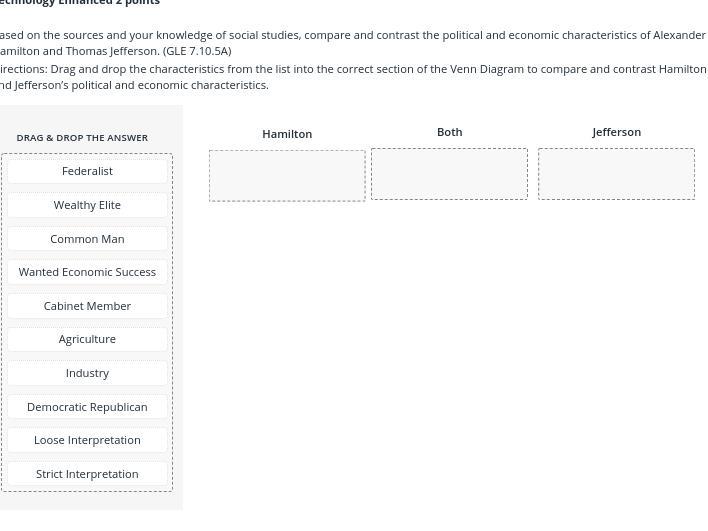
Task: Choose the Cabinet Member chip
Action: 87,306
